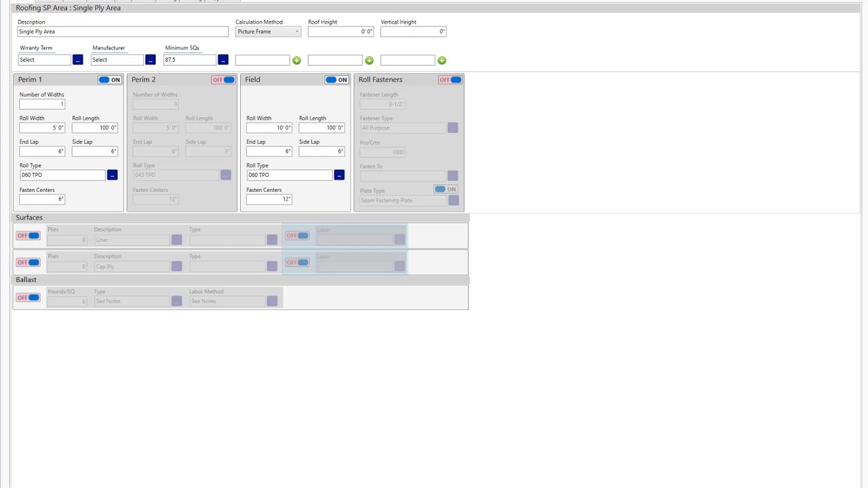Open the Calculation Method dropdown
The image size is (868, 488).
pos(268,32)
